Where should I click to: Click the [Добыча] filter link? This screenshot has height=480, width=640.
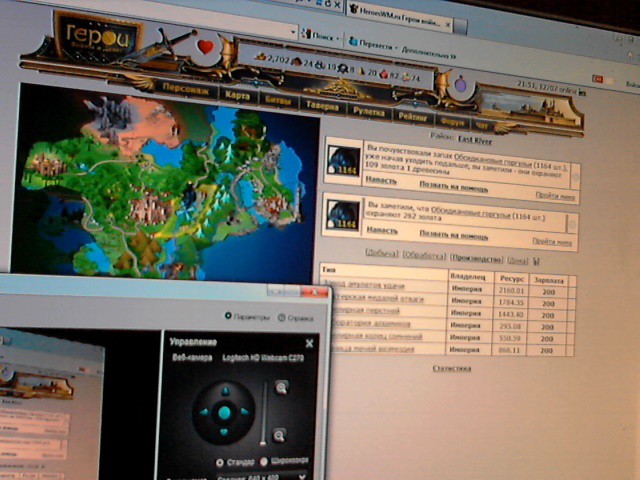(x=382, y=253)
